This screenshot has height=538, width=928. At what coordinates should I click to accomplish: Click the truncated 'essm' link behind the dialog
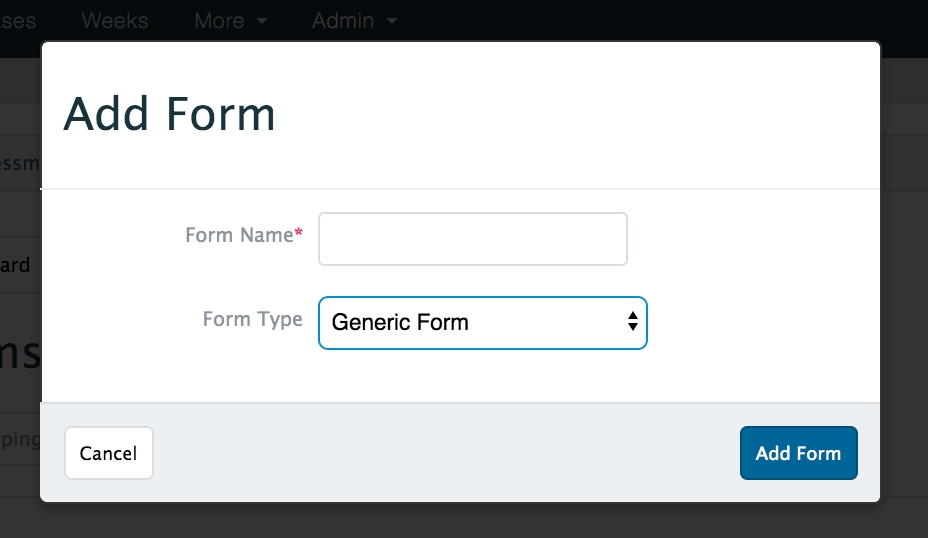tap(19, 162)
